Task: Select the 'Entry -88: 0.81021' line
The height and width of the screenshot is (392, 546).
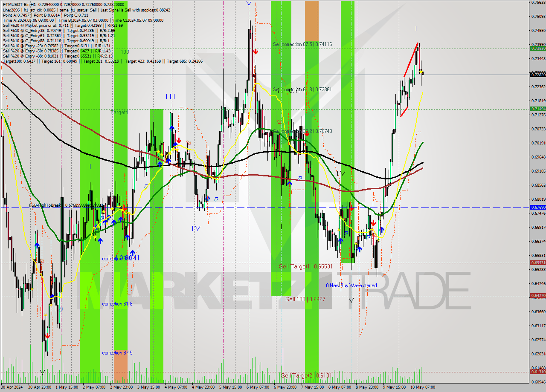Action: pos(58,56)
